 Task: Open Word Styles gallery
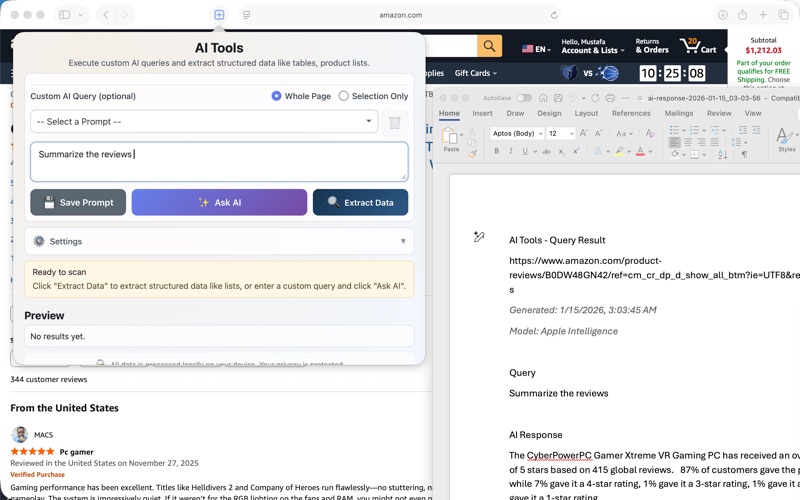tap(786, 139)
